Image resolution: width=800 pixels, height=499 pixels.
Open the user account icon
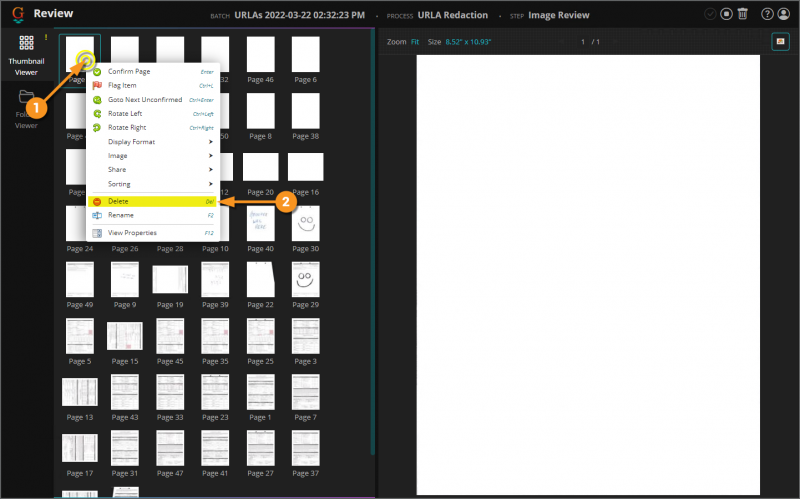pyautogui.click(x=784, y=14)
